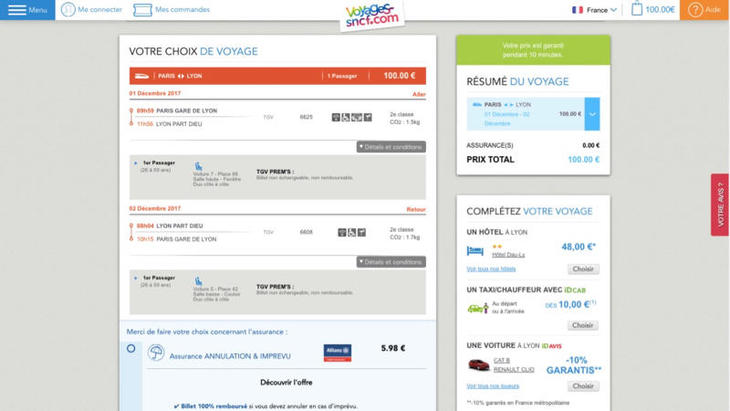Open the hamburger Menu icon
Image resolution: width=730 pixels, height=411 pixels.
pyautogui.click(x=16, y=10)
